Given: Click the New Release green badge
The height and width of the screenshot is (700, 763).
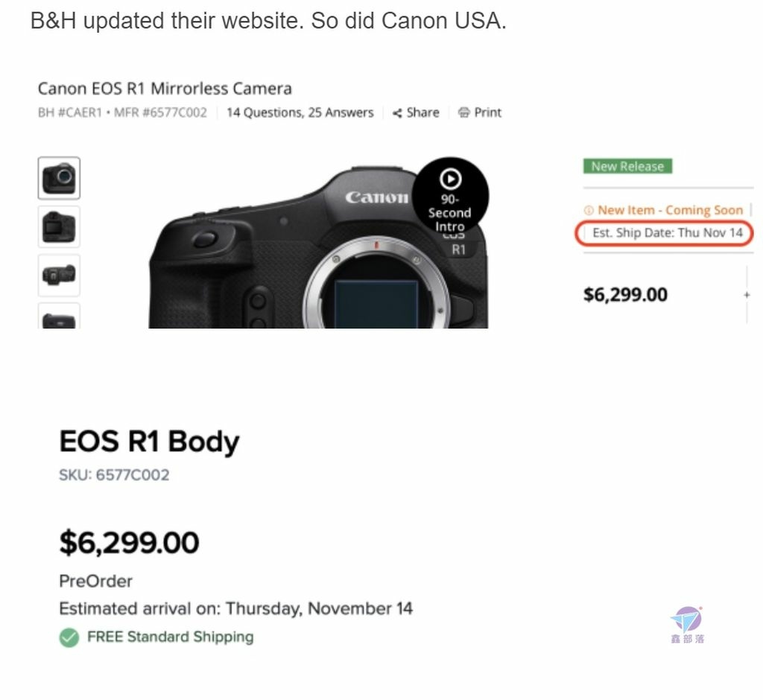Looking at the screenshot, I should 627,166.
